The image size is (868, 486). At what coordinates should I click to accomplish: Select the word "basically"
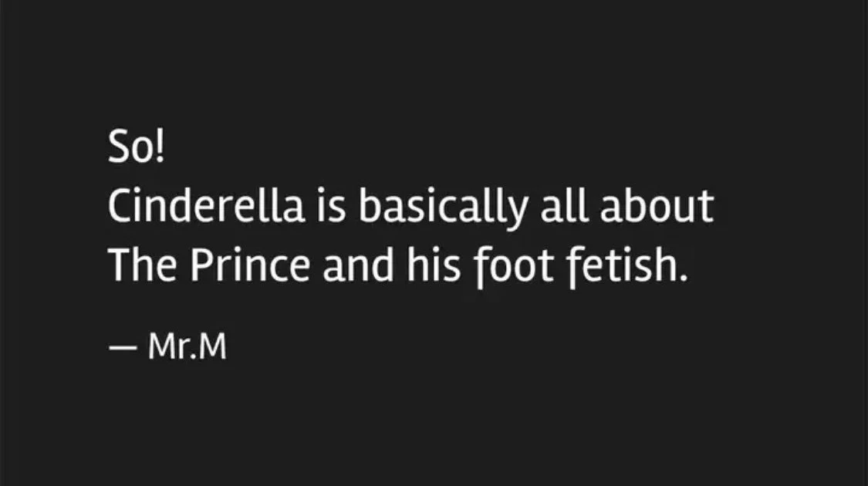pyautogui.click(x=443, y=209)
